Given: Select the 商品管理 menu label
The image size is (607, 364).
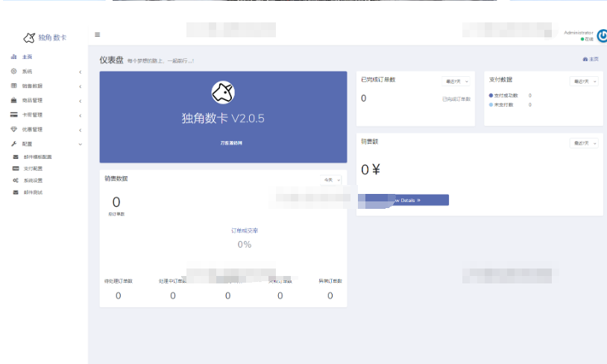Looking at the screenshot, I should (32, 100).
